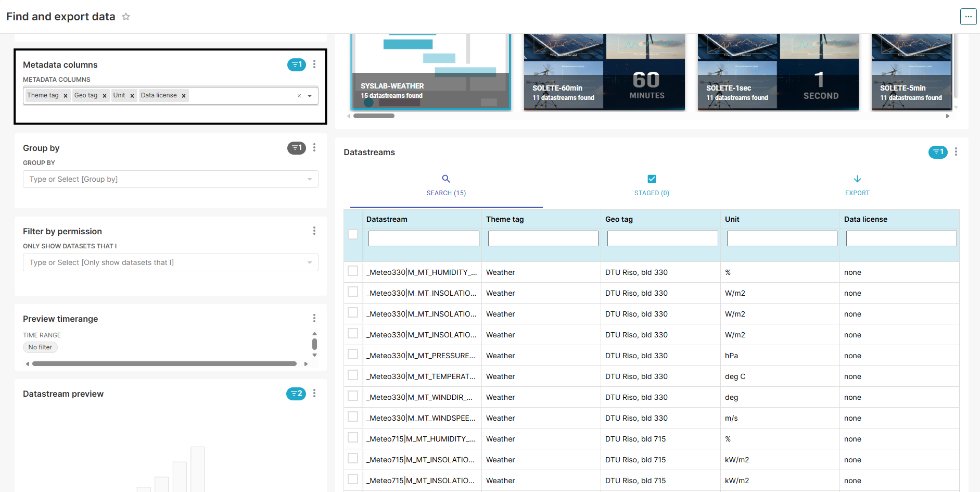Open Filter by permission kebab menu
The height and width of the screenshot is (492, 980).
coord(314,231)
